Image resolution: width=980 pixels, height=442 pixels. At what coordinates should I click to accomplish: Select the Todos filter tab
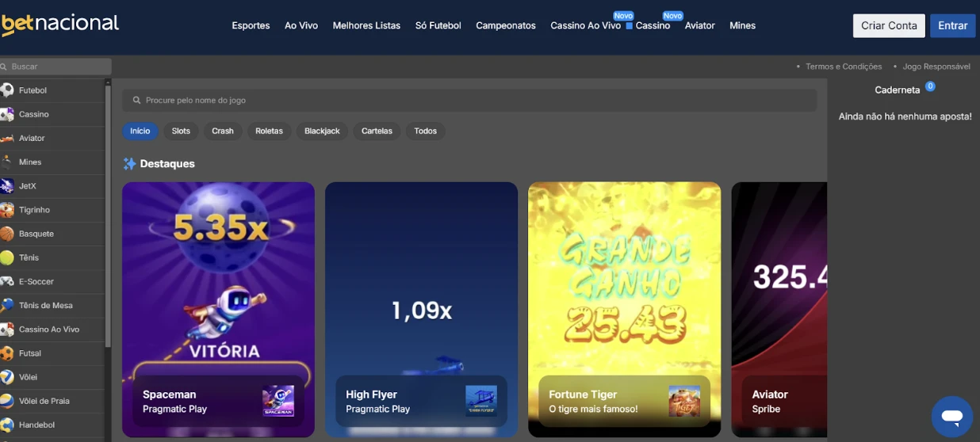426,131
